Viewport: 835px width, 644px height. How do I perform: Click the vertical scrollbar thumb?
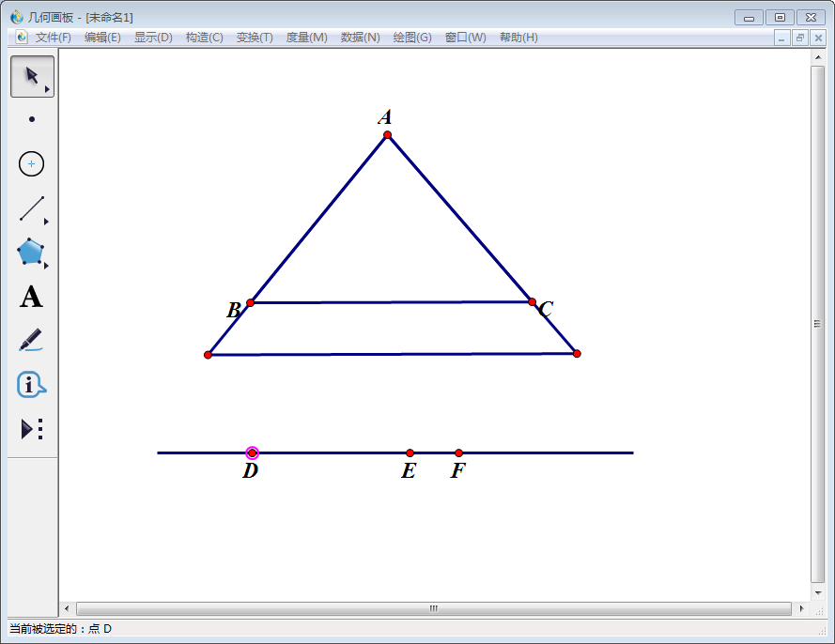818,324
